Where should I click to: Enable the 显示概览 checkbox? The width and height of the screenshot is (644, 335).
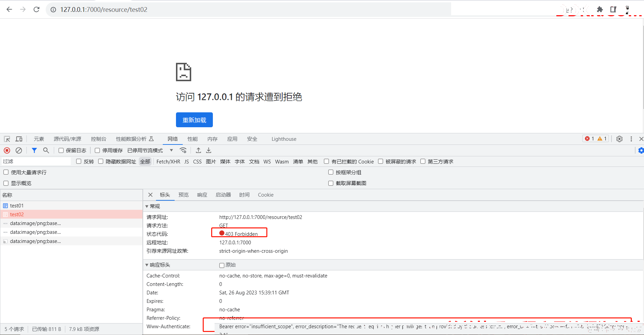point(6,183)
